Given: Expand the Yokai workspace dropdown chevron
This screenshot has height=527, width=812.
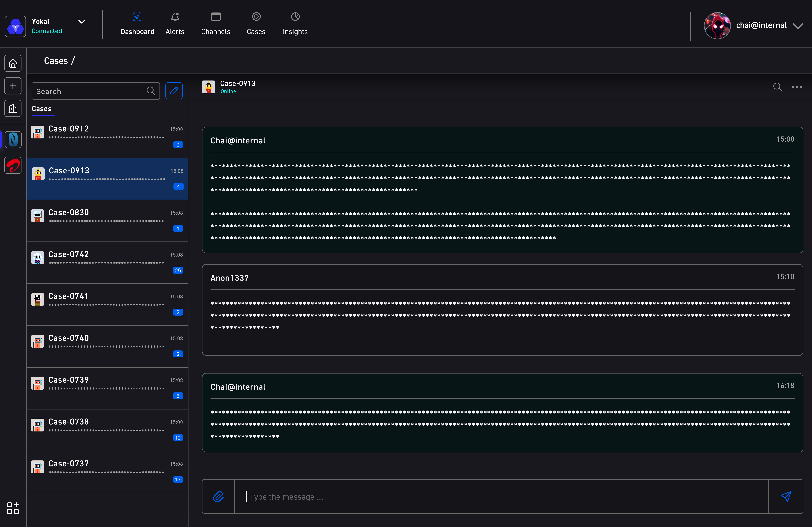Looking at the screenshot, I should pos(81,22).
